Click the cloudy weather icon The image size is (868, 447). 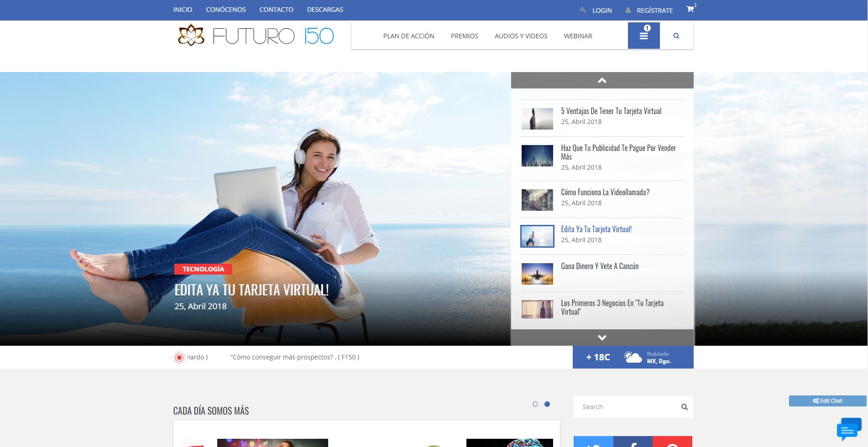point(633,357)
